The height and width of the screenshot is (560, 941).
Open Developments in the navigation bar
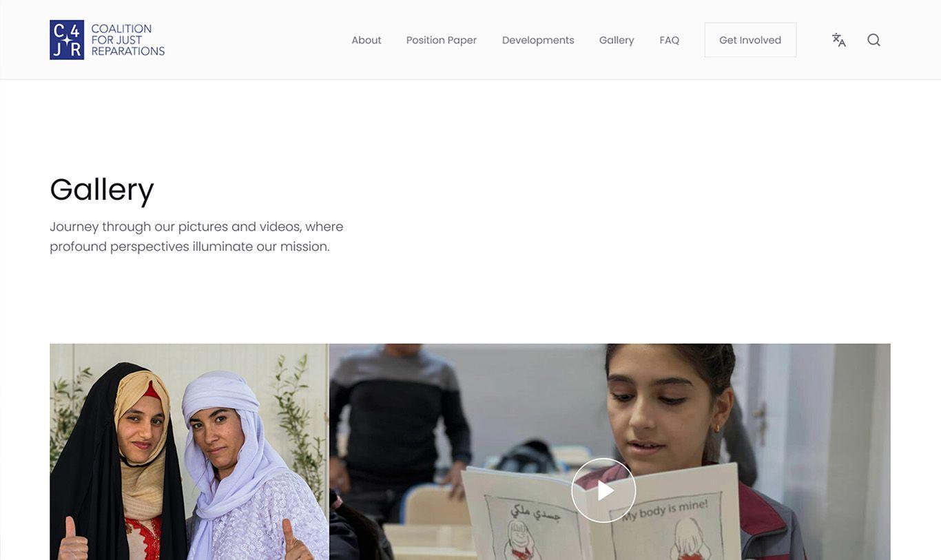pyautogui.click(x=538, y=40)
